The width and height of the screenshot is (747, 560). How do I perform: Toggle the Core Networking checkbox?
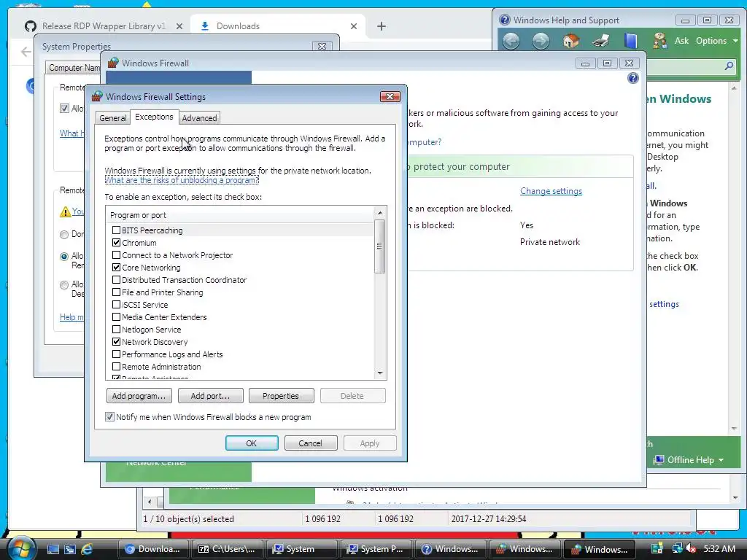116,267
